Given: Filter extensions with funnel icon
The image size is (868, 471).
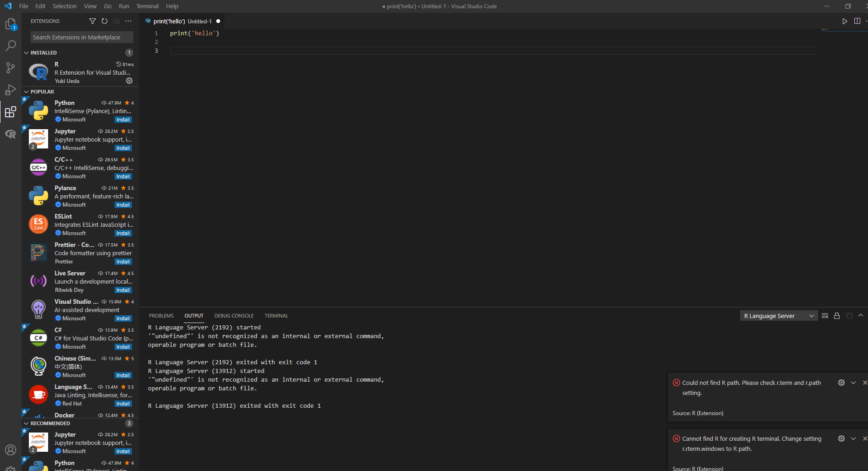Looking at the screenshot, I should coord(93,21).
